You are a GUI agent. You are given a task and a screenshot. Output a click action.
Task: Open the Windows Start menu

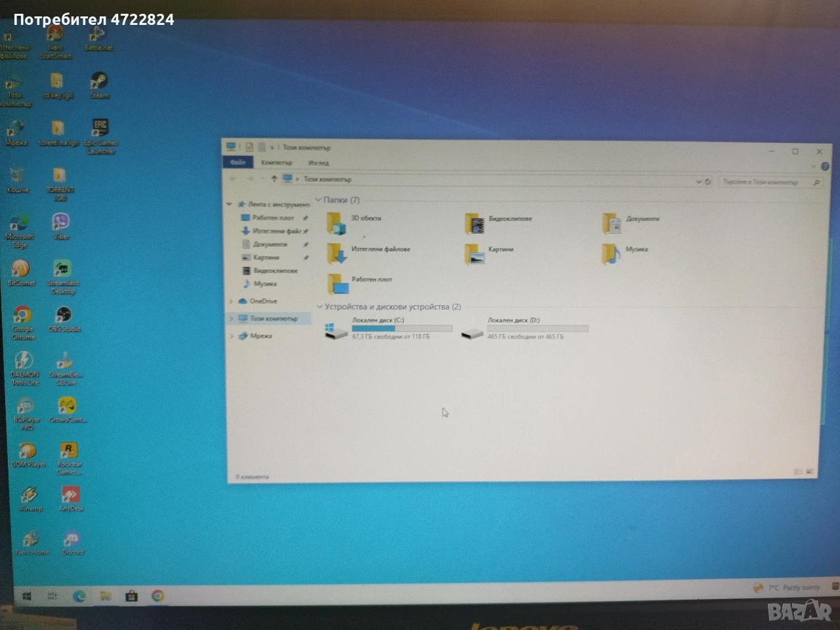(x=26, y=597)
